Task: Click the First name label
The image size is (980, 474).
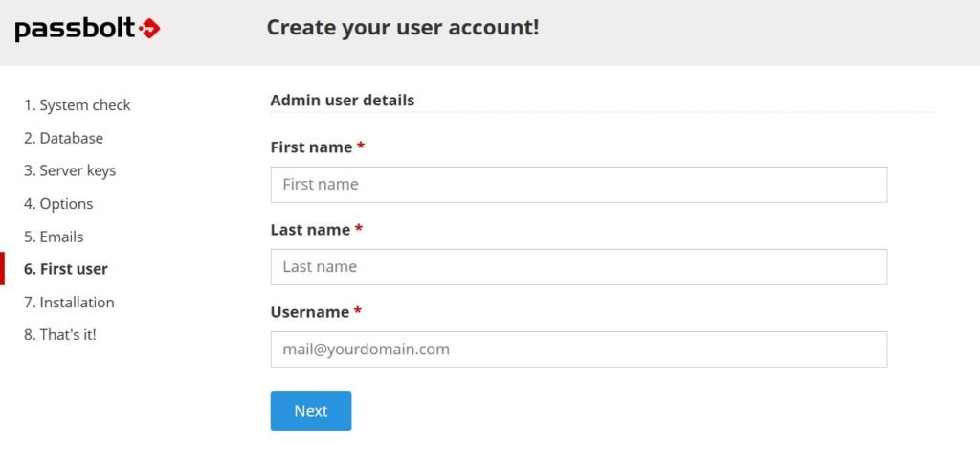Action: 311,147
